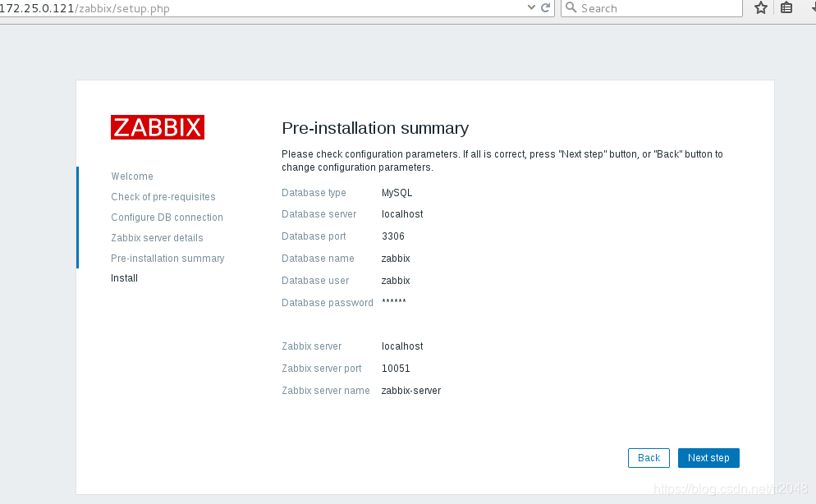Screen dimensions: 816x504
Task: Click the Back button
Action: tap(649, 458)
